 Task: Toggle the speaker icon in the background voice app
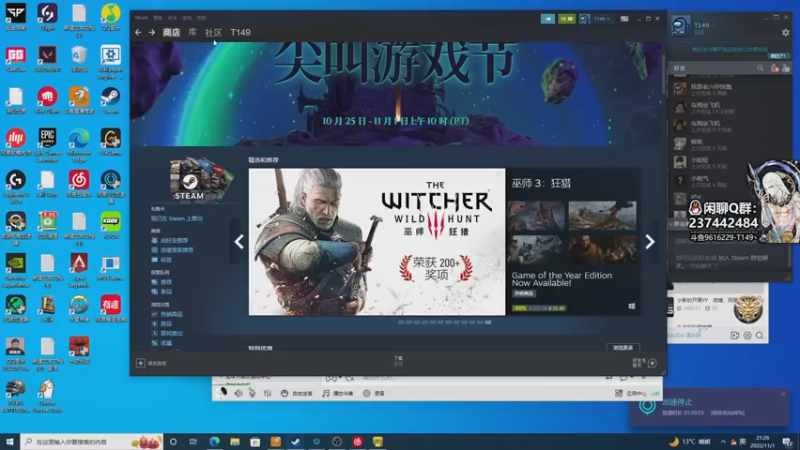[238, 393]
